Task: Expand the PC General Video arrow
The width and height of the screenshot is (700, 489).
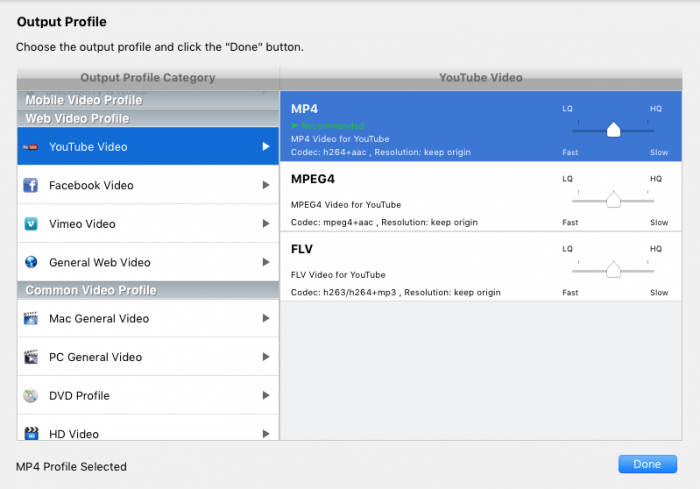Action: tap(266, 357)
